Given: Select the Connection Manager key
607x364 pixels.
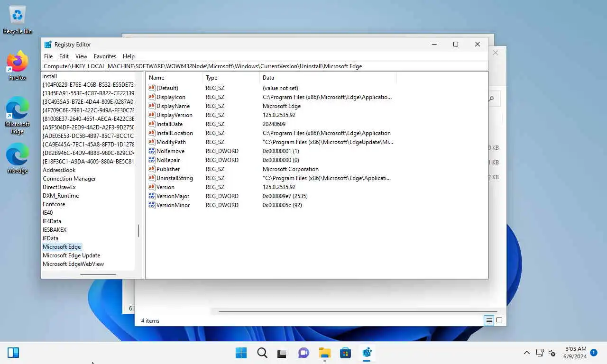Looking at the screenshot, I should tap(69, 179).
